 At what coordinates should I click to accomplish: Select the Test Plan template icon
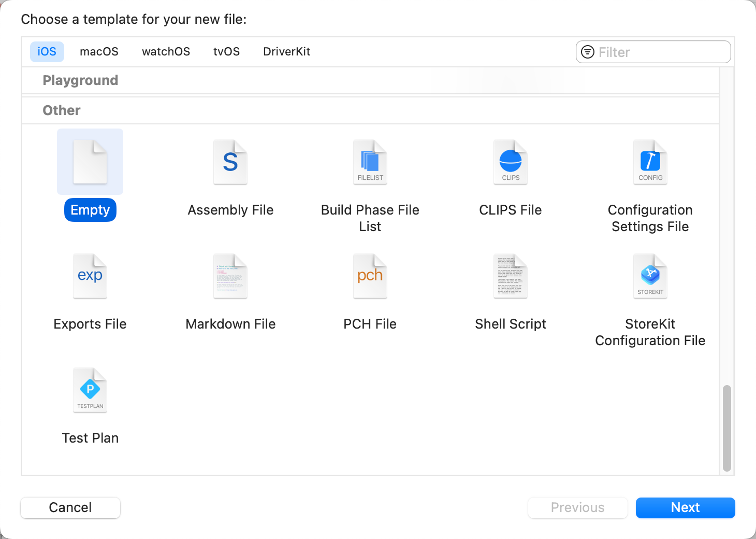pos(90,390)
